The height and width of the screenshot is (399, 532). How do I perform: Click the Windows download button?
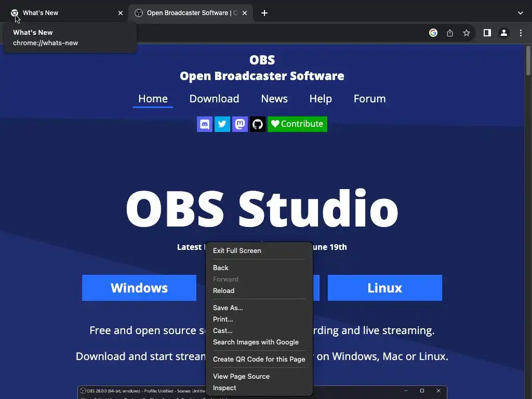tap(139, 288)
